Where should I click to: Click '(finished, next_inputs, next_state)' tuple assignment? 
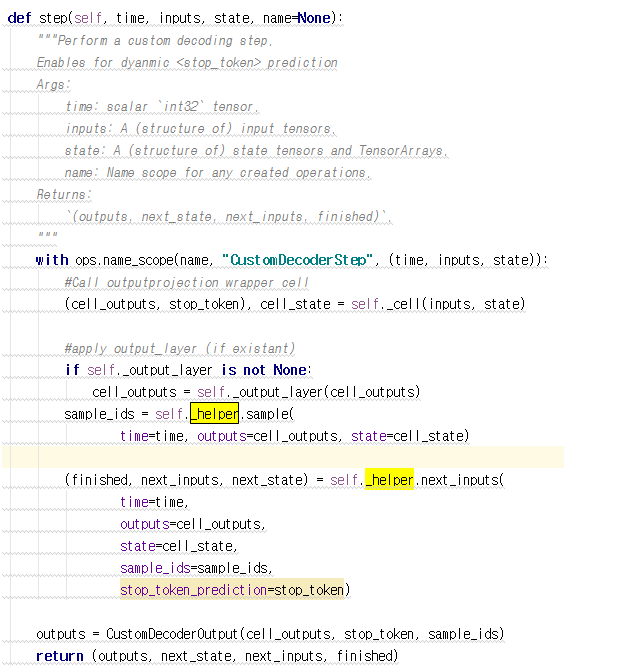186,480
